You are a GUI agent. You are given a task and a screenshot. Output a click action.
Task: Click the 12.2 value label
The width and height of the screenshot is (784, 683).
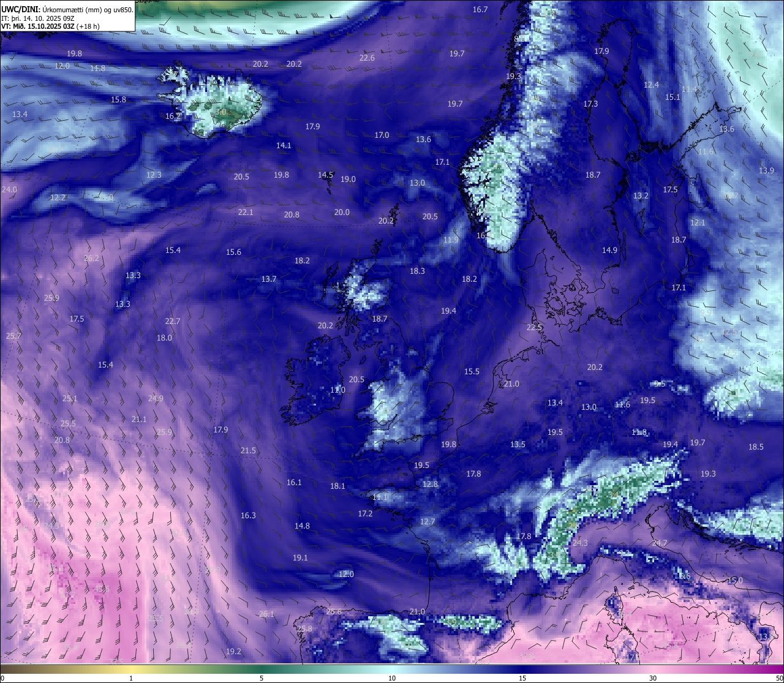(x=58, y=198)
